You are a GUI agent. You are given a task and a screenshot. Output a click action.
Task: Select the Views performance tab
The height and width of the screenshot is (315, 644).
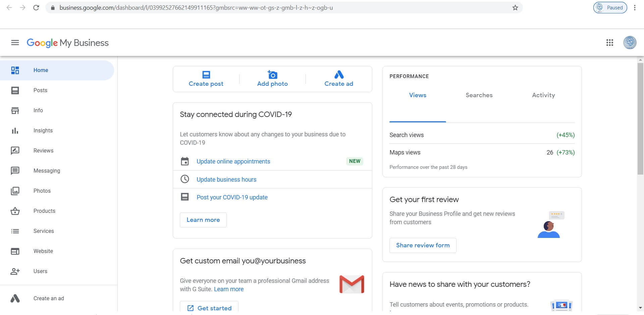point(418,95)
